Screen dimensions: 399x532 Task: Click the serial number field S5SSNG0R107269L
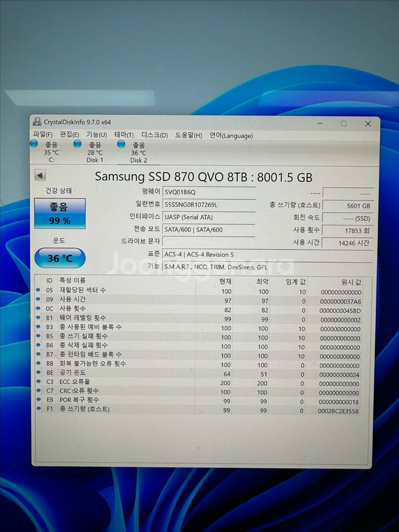pyautogui.click(x=209, y=205)
